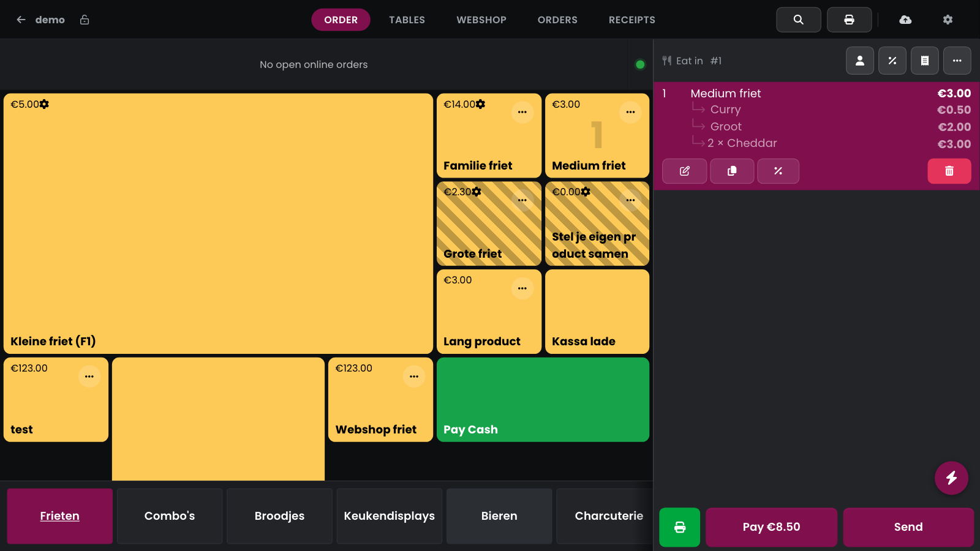The image size is (980, 551).
Task: Go to the ORDERS tab
Action: click(x=557, y=20)
